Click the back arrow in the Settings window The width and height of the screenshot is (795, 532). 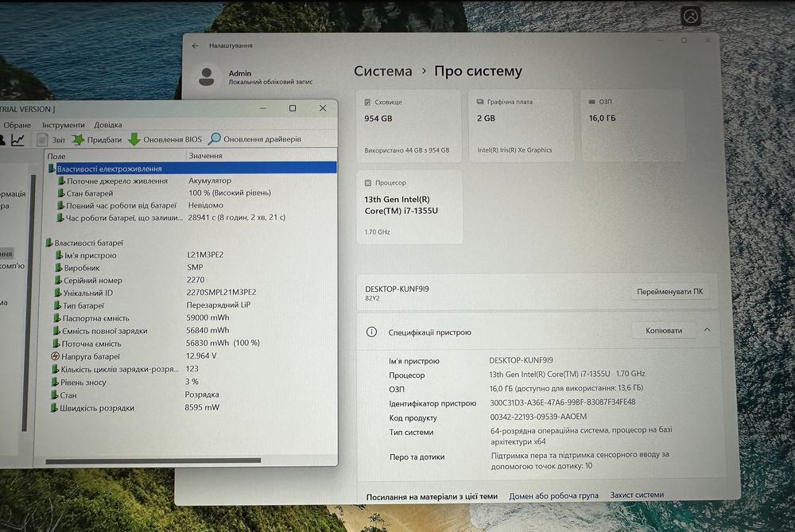pyautogui.click(x=196, y=45)
